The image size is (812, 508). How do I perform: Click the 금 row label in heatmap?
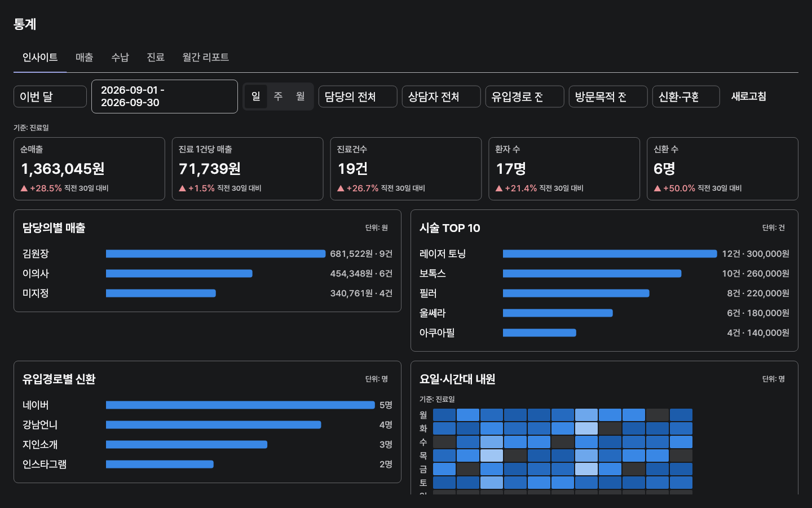[x=423, y=470]
